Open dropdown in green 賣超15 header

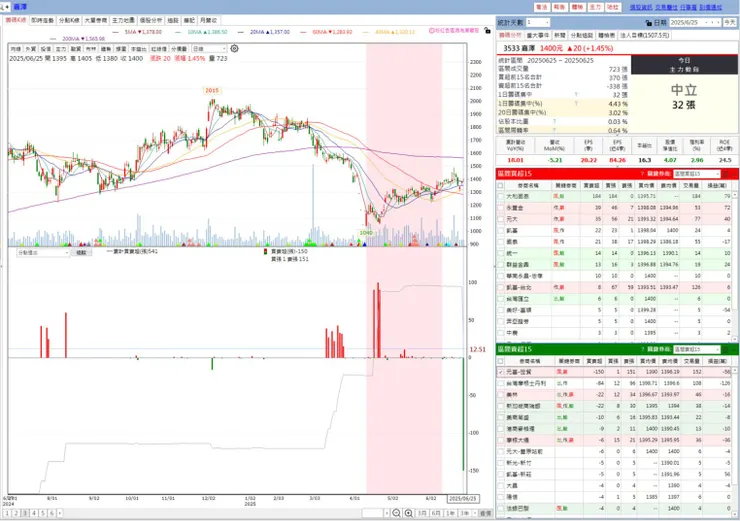point(696,349)
